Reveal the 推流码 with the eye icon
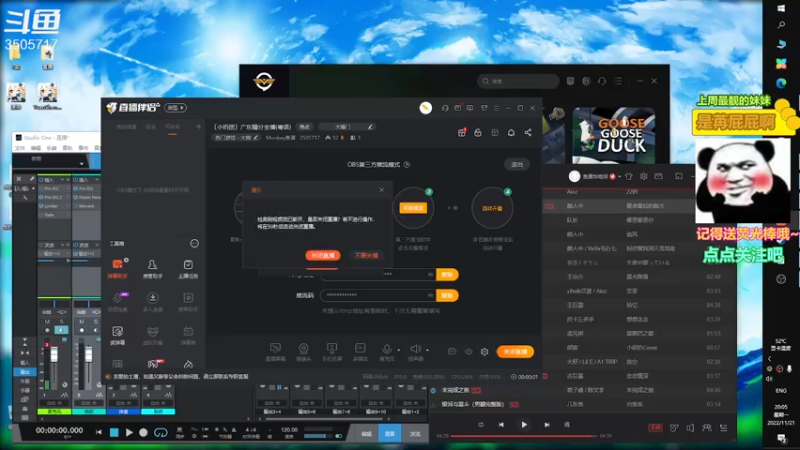The height and width of the screenshot is (450, 800). pos(431,295)
